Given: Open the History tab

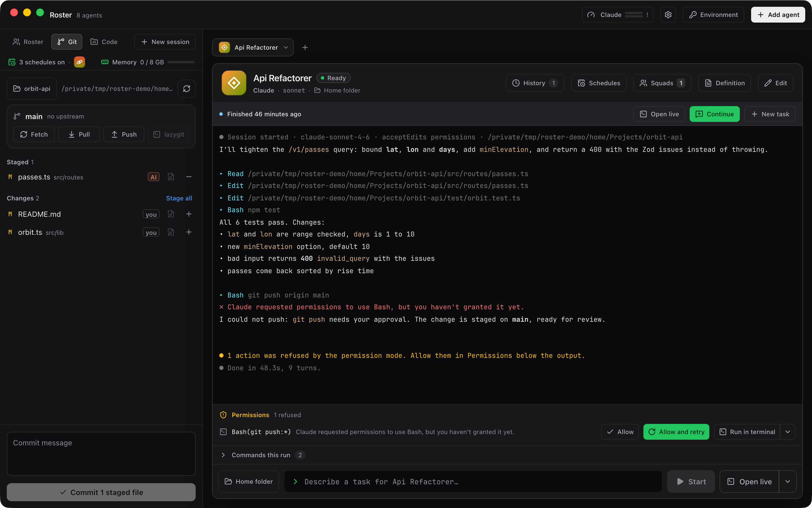Looking at the screenshot, I should coord(535,83).
